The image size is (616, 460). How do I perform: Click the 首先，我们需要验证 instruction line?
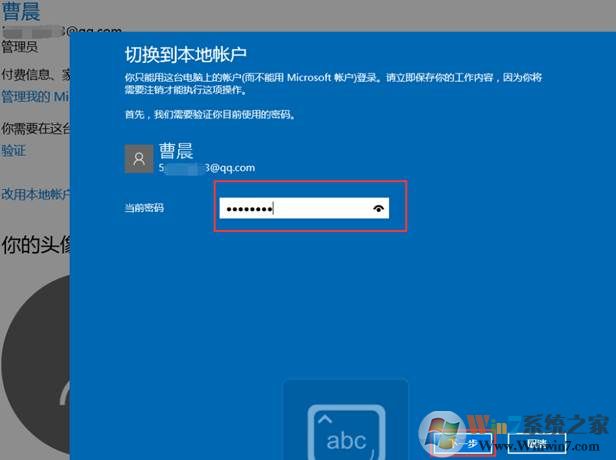[210, 114]
